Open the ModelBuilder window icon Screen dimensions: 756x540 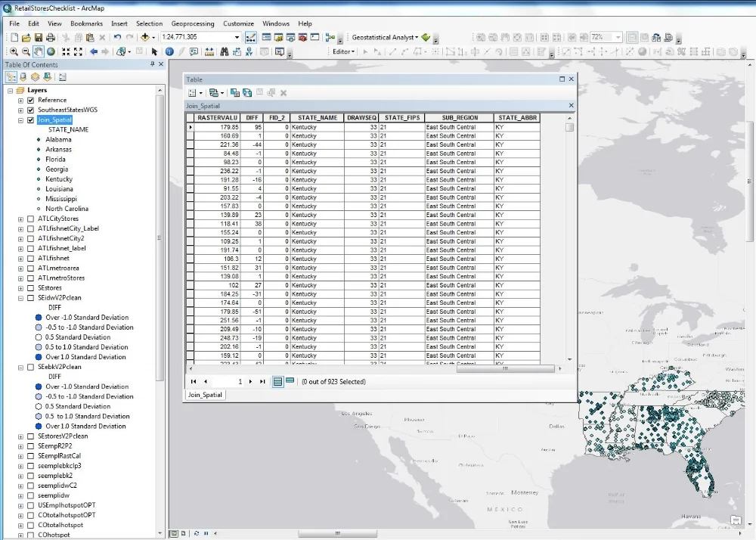(330, 37)
